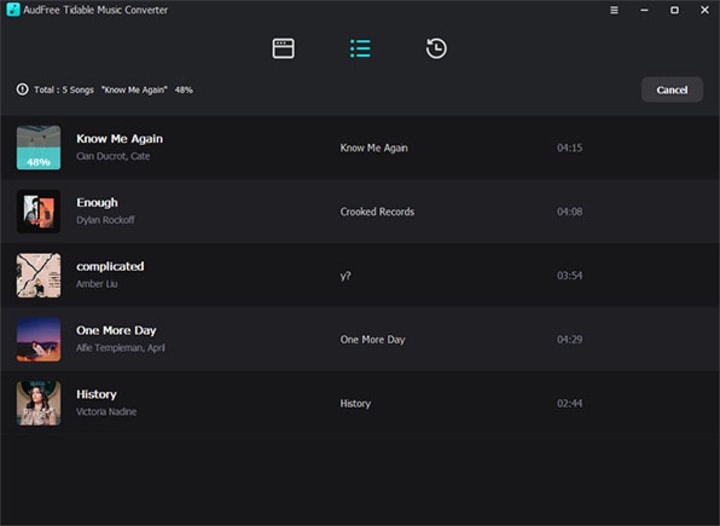Click artist name Cian Ducrot, Cate
Image resolution: width=720 pixels, height=526 pixels.
pyautogui.click(x=113, y=156)
